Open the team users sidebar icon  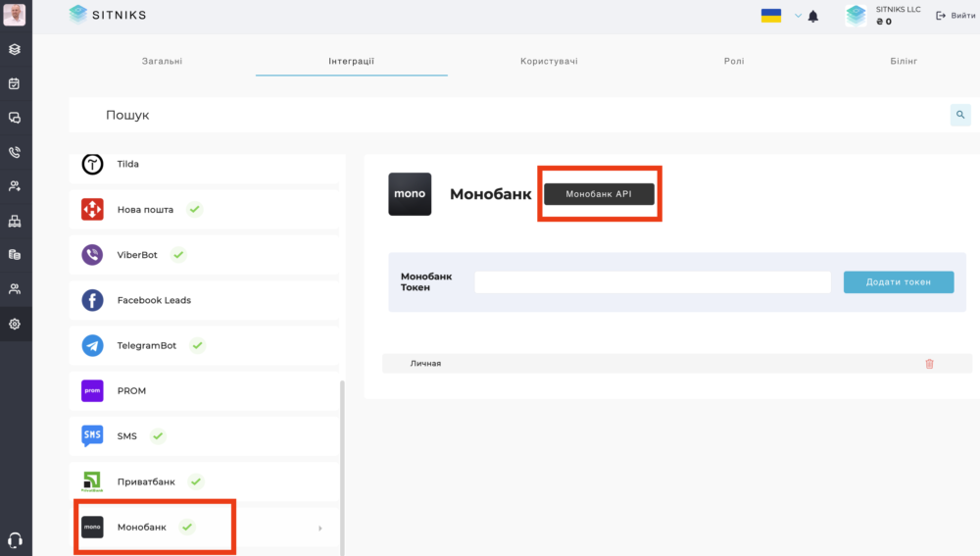tap(15, 289)
